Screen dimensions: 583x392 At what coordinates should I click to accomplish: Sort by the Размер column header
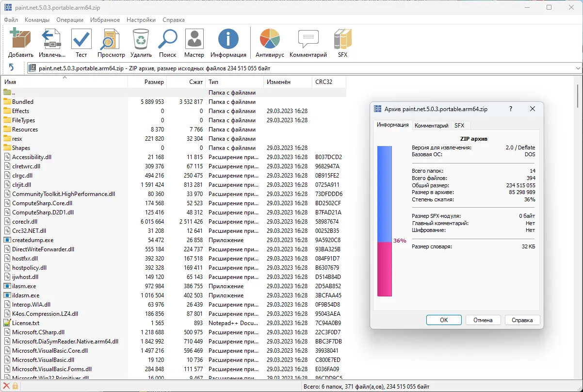[147, 82]
